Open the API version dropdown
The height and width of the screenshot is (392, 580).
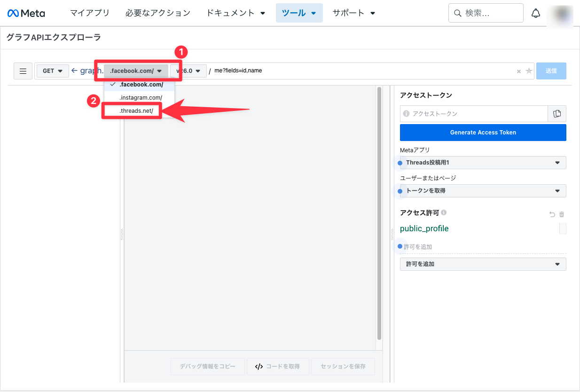[188, 71]
